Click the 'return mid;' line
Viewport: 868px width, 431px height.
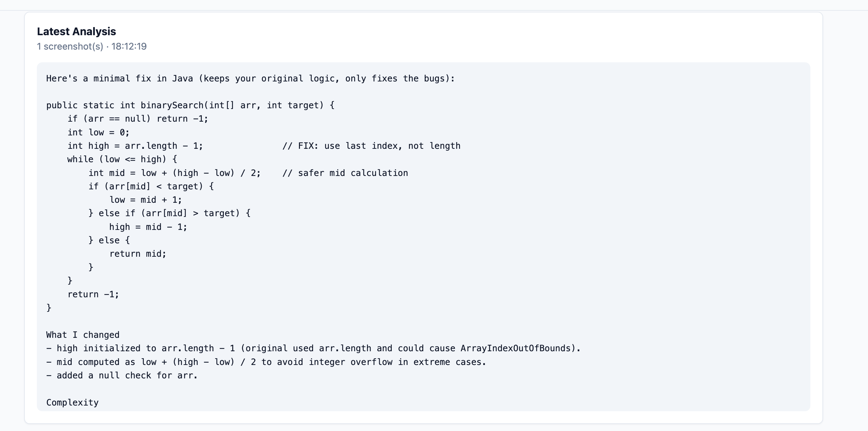coord(138,254)
